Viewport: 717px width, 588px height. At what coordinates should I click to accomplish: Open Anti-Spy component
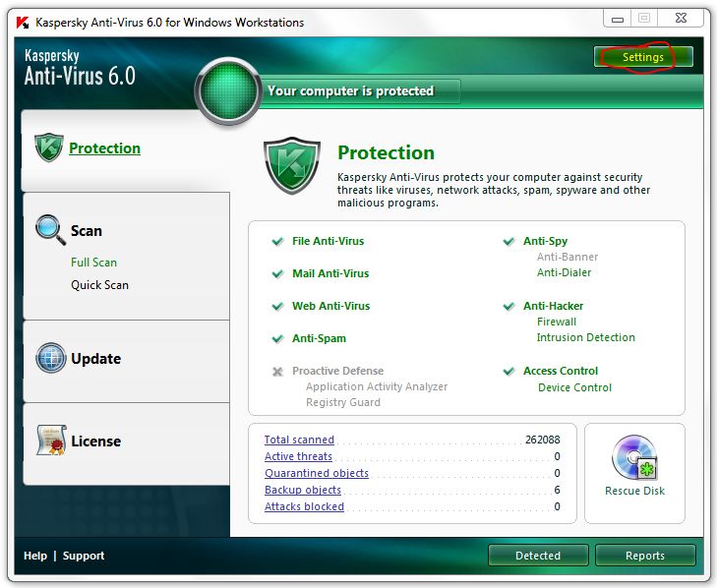[x=546, y=241]
